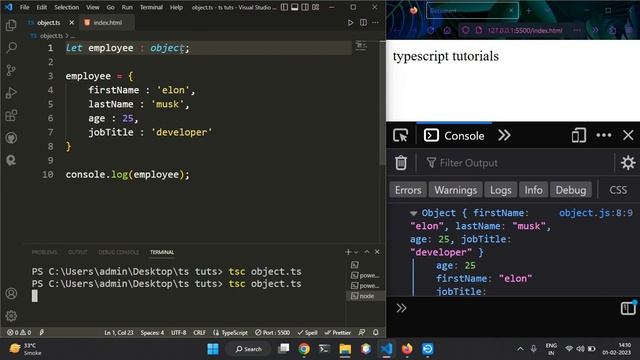Maximize the terminal panel with the chevron
This screenshot has width=640, height=360.
click(x=367, y=252)
